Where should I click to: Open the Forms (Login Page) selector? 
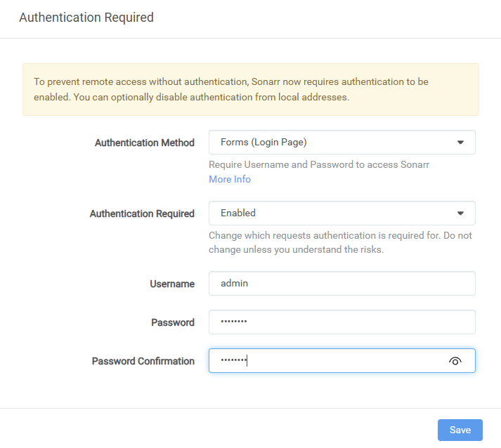coord(330,143)
